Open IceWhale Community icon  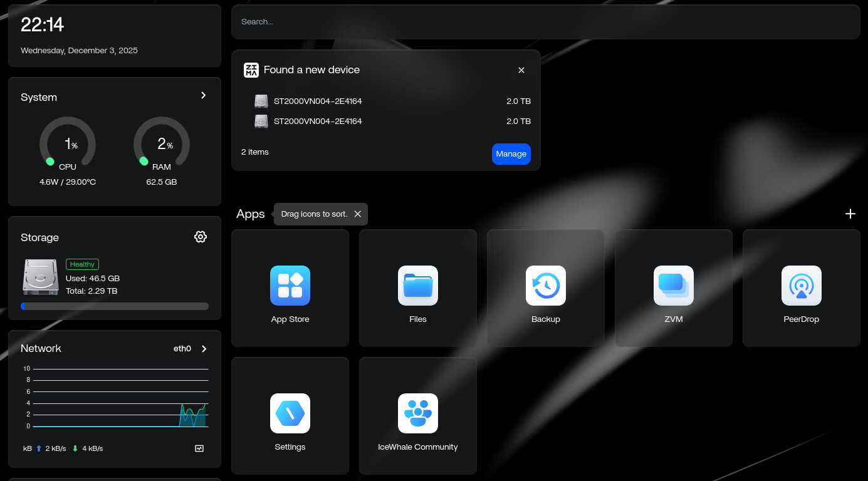pyautogui.click(x=418, y=413)
